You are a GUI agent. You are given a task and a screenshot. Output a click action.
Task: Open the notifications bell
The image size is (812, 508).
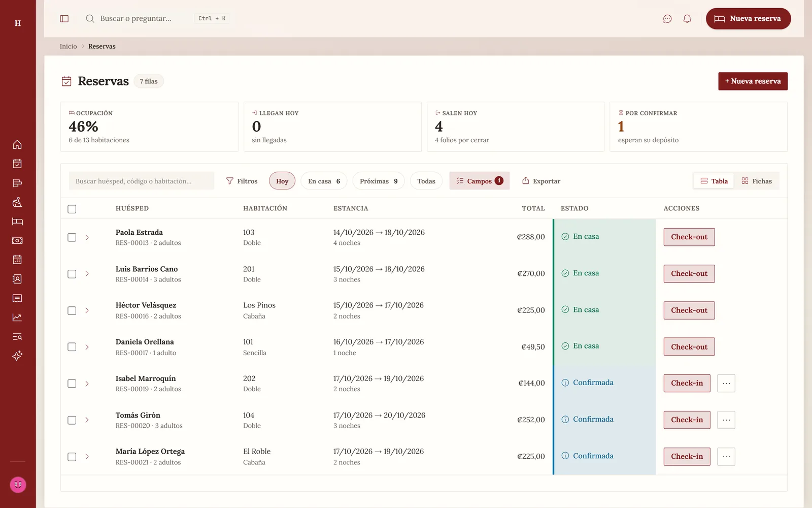(x=687, y=19)
